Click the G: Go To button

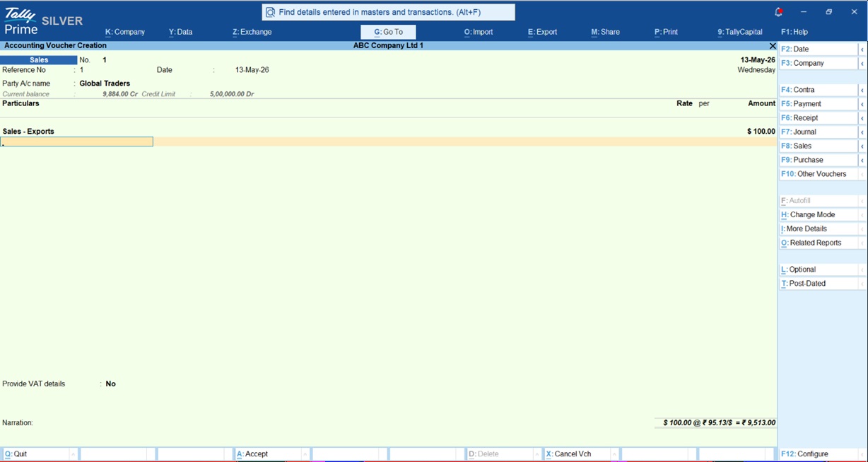[x=388, y=32]
